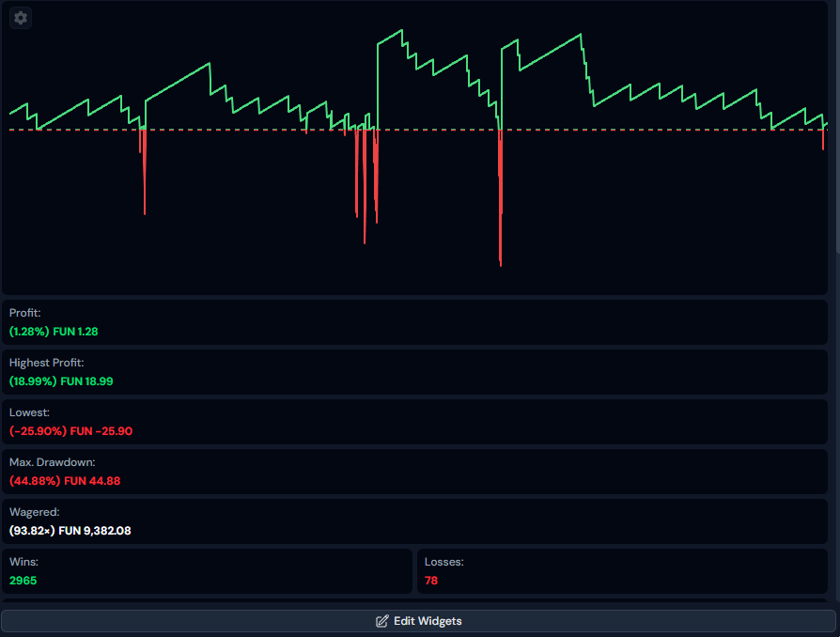Select the Profit label
Viewport: 840px width, 637px height.
point(25,313)
